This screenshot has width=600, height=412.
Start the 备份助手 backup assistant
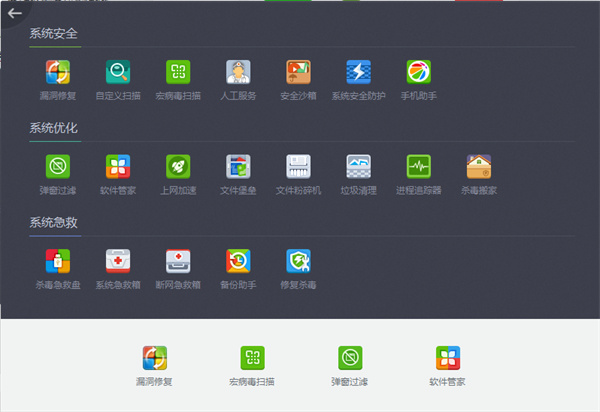(x=238, y=261)
